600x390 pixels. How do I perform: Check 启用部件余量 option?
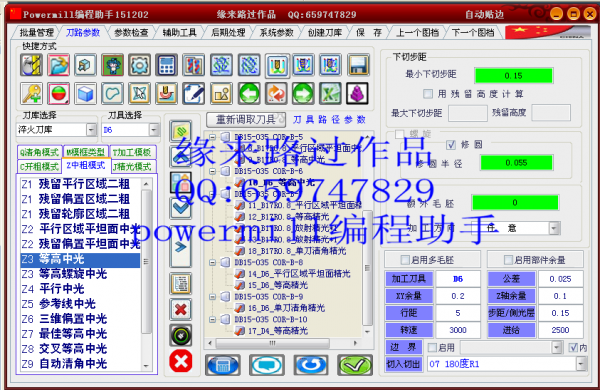(x=508, y=260)
